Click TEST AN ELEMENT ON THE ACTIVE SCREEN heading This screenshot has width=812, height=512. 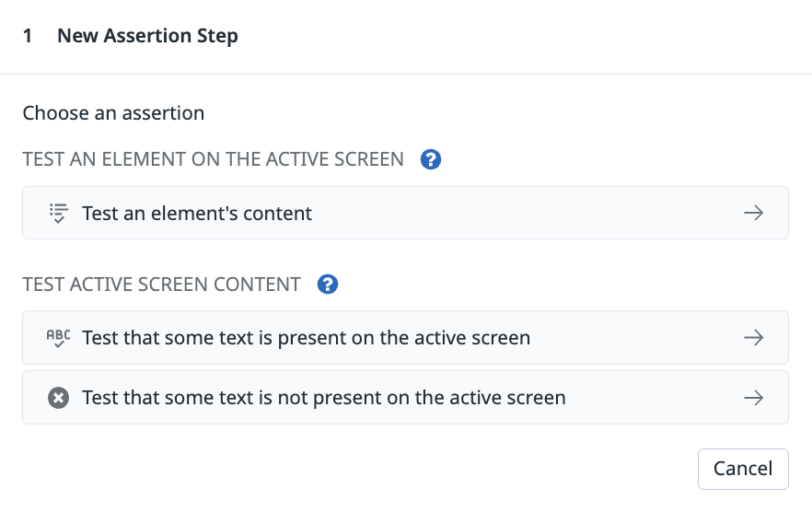click(x=213, y=159)
